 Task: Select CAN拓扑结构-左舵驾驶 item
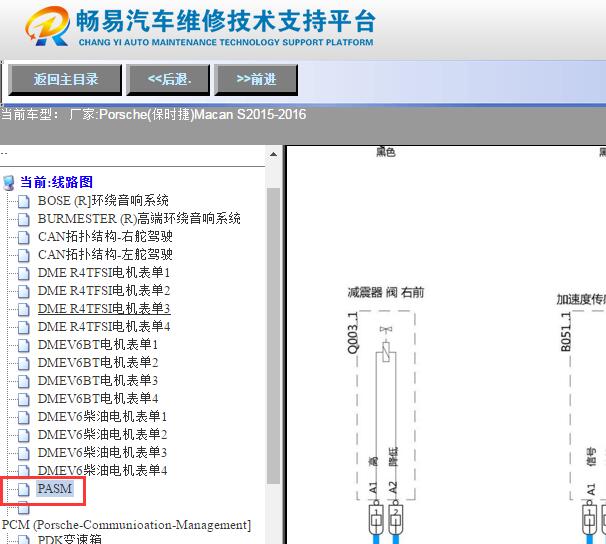[x=105, y=255]
